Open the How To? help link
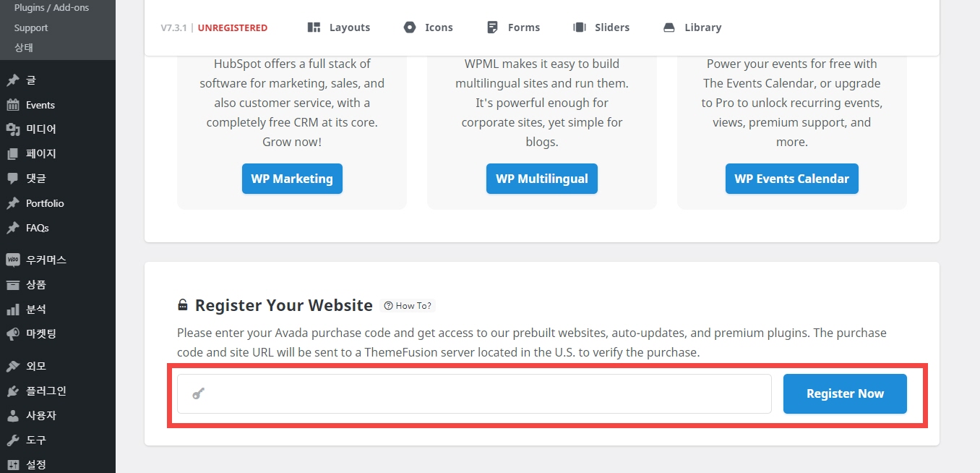 pos(408,305)
